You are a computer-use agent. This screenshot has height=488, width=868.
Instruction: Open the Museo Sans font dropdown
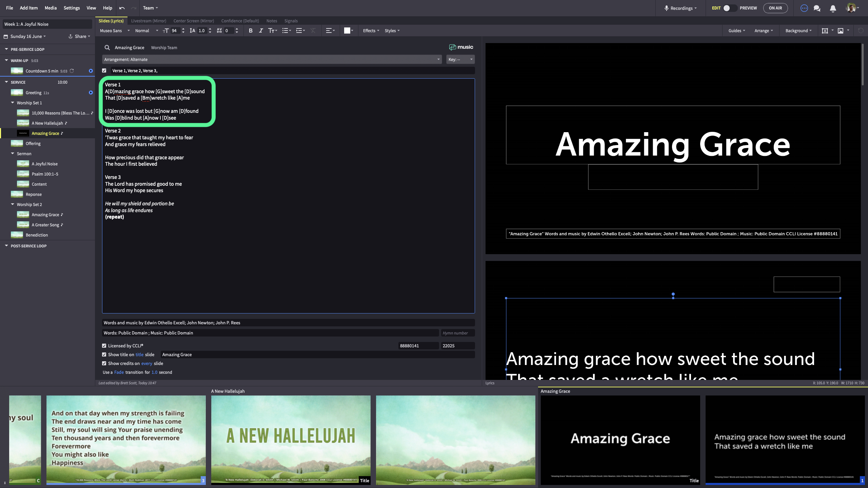pyautogui.click(x=115, y=31)
